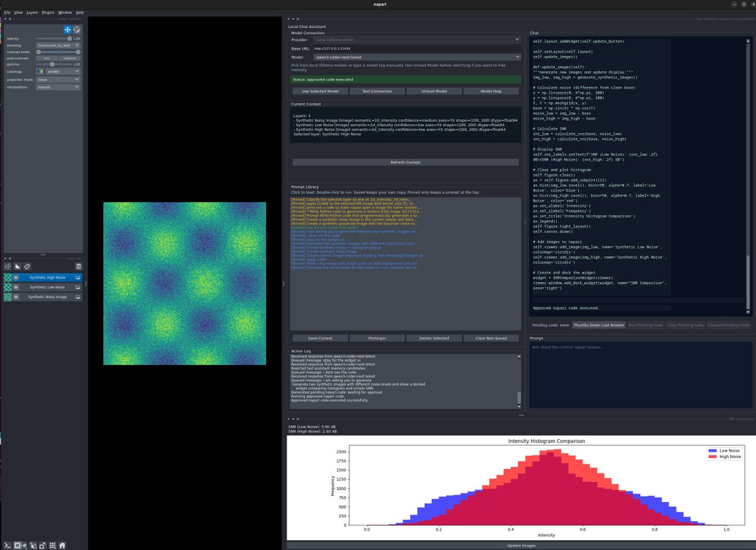Click the Pin/Unpin button
756x550 pixels.
pyautogui.click(x=377, y=338)
